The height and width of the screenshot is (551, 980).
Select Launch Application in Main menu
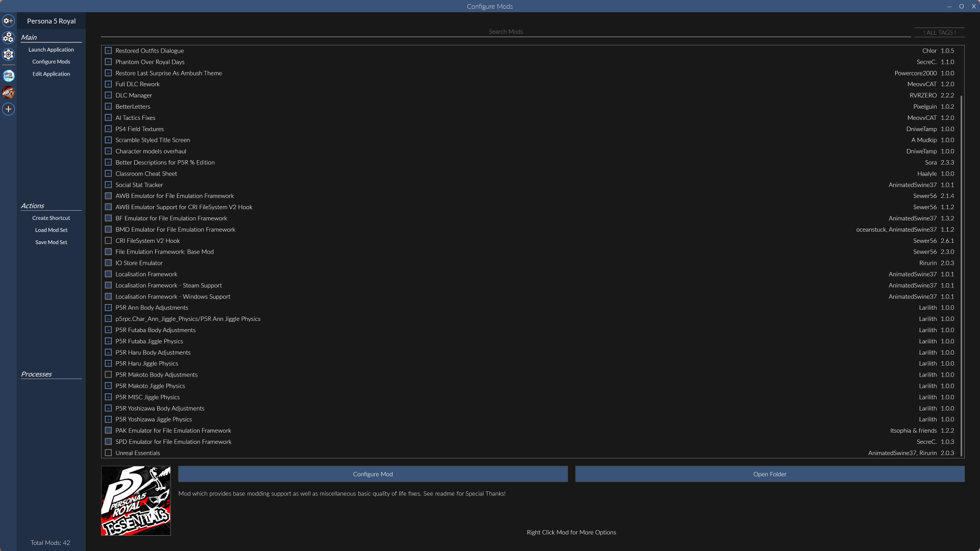(51, 49)
